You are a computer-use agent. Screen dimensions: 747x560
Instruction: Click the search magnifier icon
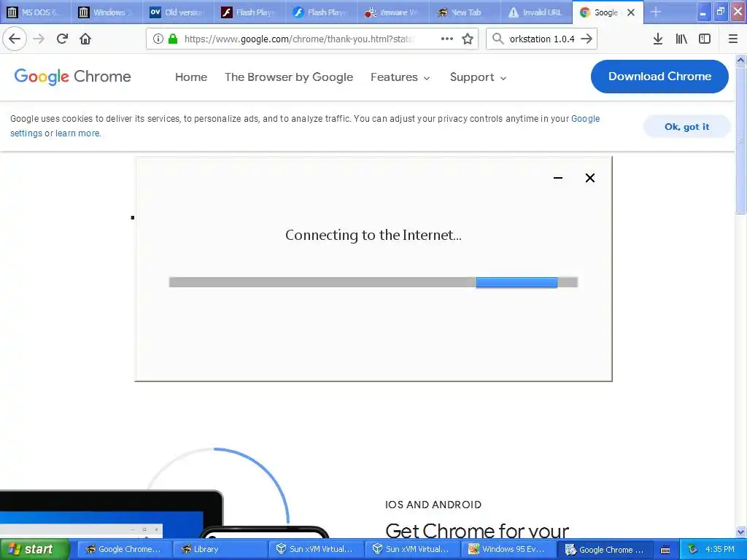click(498, 39)
